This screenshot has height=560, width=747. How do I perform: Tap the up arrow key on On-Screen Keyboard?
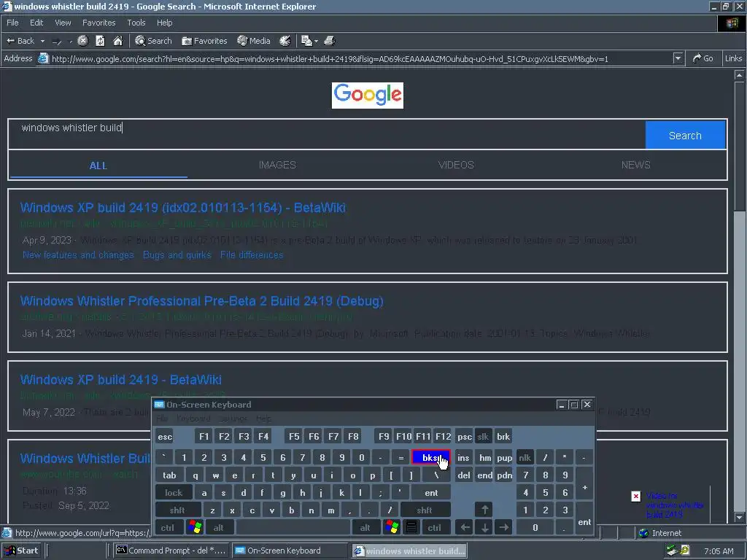(484, 510)
